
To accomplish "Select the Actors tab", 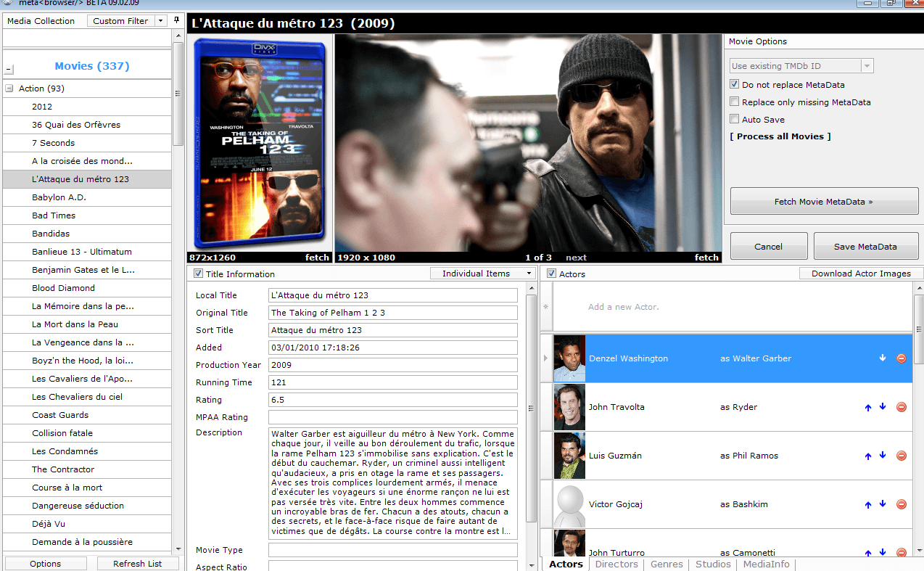I will click(x=566, y=564).
